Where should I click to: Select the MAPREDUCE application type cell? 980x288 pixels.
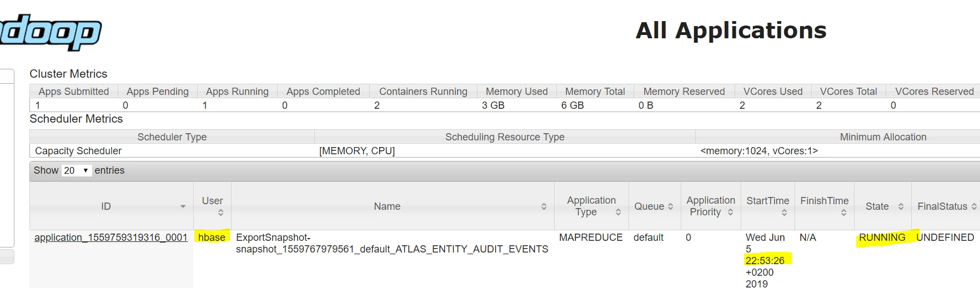point(591,238)
